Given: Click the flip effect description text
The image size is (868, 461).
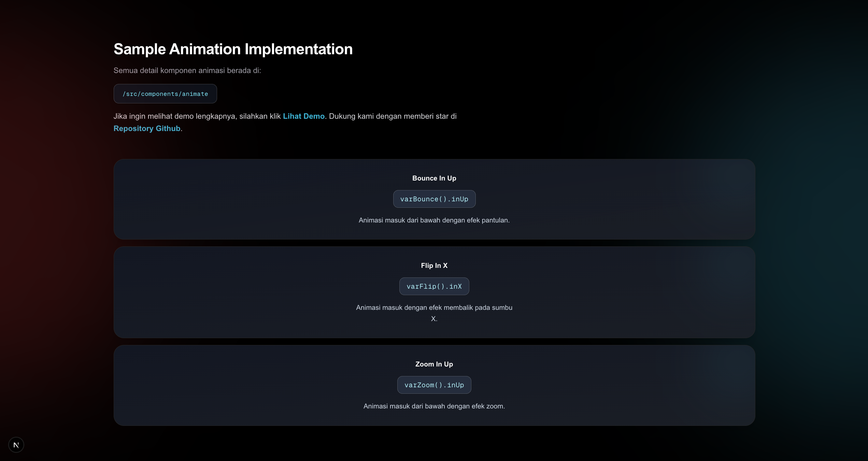Looking at the screenshot, I should [434, 312].
